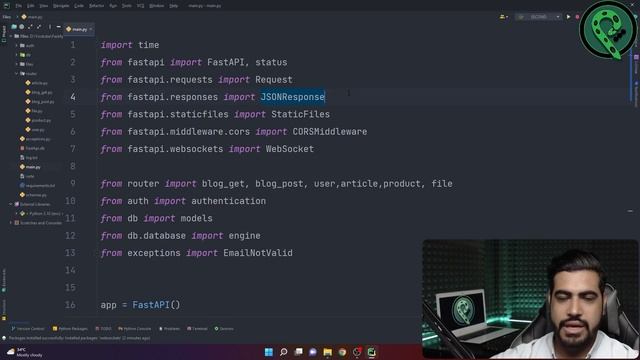Expand Scratches and Consoles node
640x360 pixels.
[x=11, y=223]
